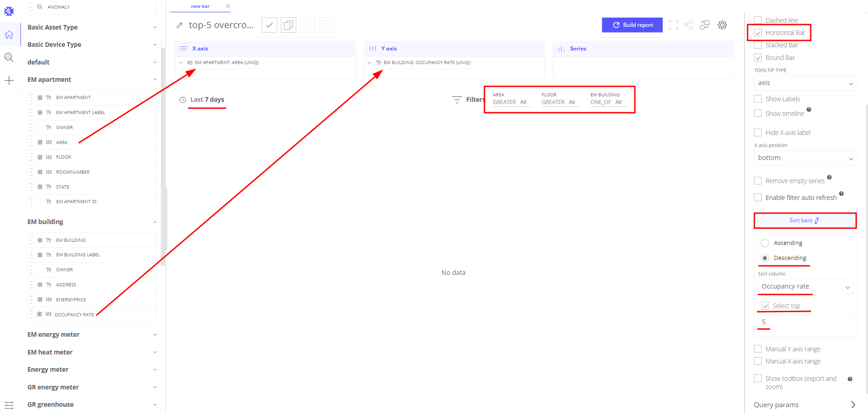Check the Show Labels option
Screen dimensions: 868x414
(758, 99)
